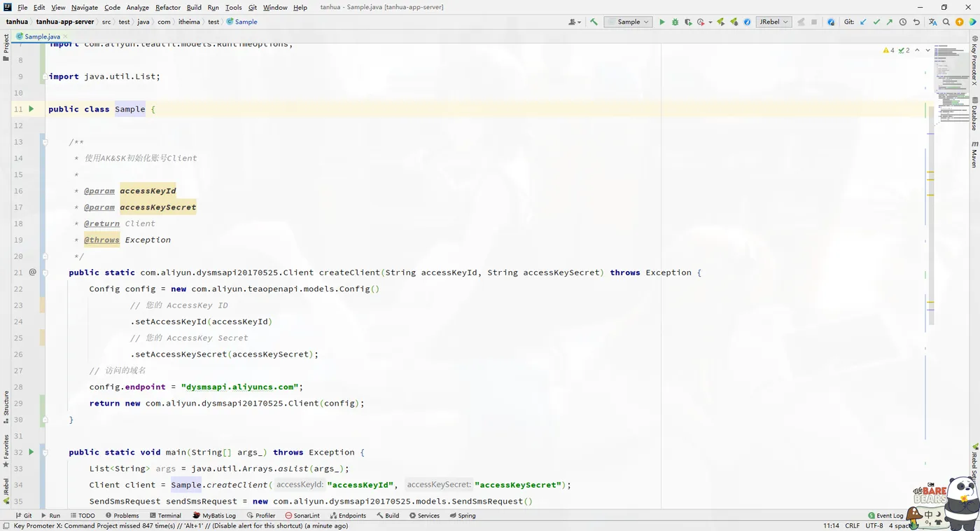This screenshot has height=531, width=980.
Task: Toggle the Project tool window on the left sidebar
Action: 6,48
